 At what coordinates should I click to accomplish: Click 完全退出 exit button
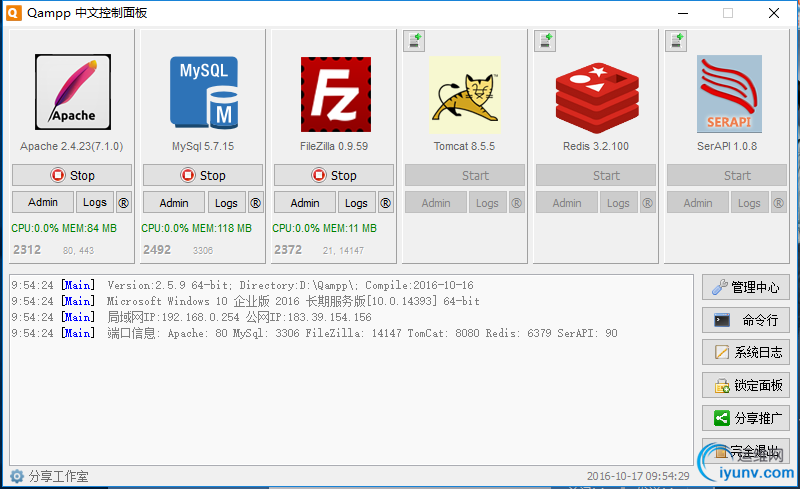745,451
